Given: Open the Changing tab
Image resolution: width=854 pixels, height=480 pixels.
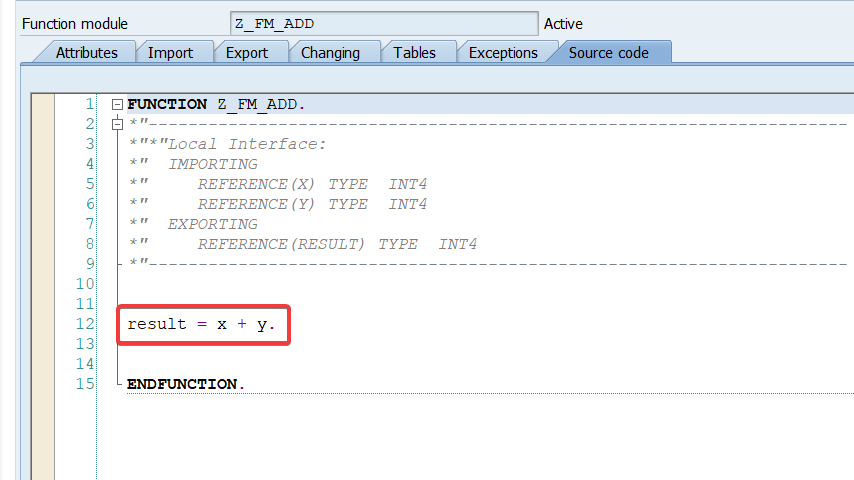Looking at the screenshot, I should 330,53.
